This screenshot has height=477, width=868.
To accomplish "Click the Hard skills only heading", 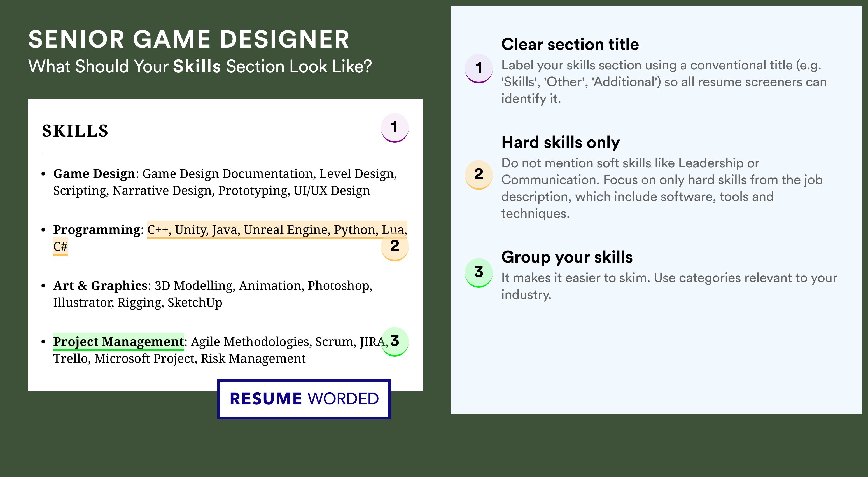I will (560, 142).
